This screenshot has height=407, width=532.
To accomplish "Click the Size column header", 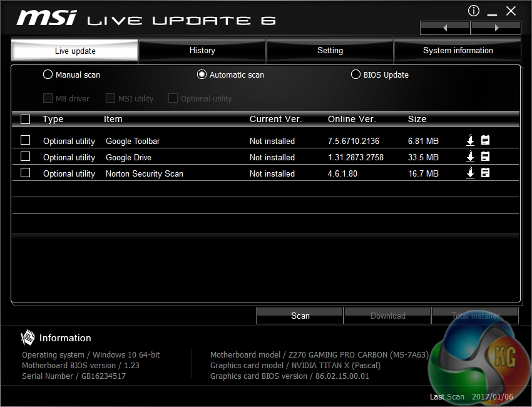I will pos(417,119).
